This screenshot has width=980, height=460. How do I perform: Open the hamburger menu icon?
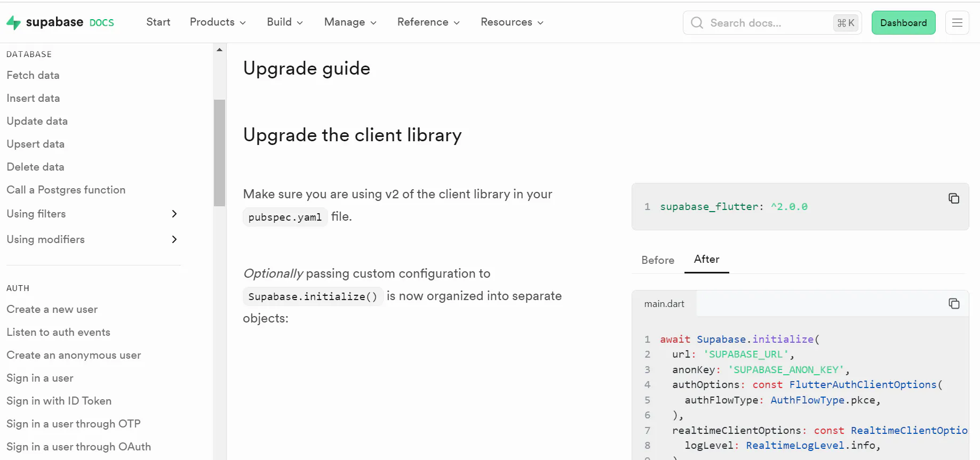tap(957, 23)
